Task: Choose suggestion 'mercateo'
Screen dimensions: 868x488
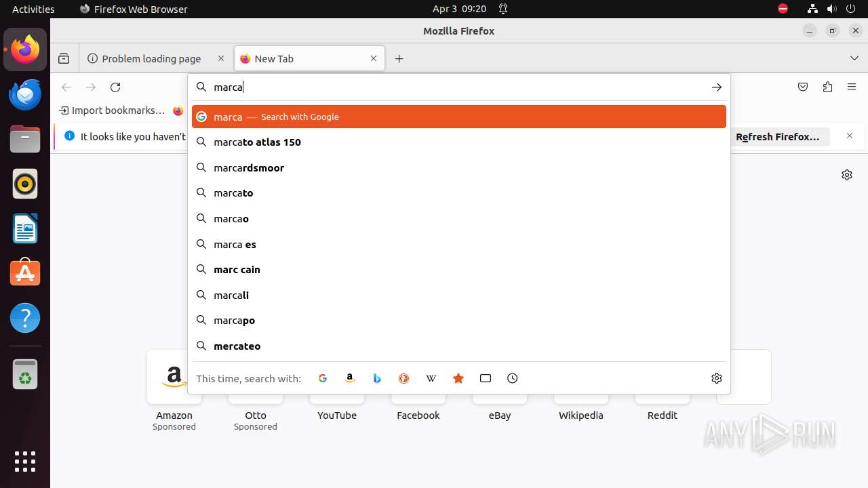Action: point(459,346)
